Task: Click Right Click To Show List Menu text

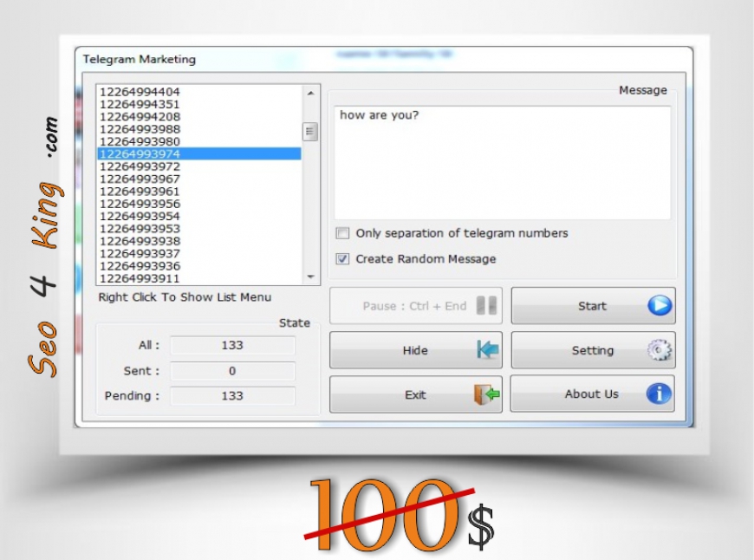Action: (185, 297)
